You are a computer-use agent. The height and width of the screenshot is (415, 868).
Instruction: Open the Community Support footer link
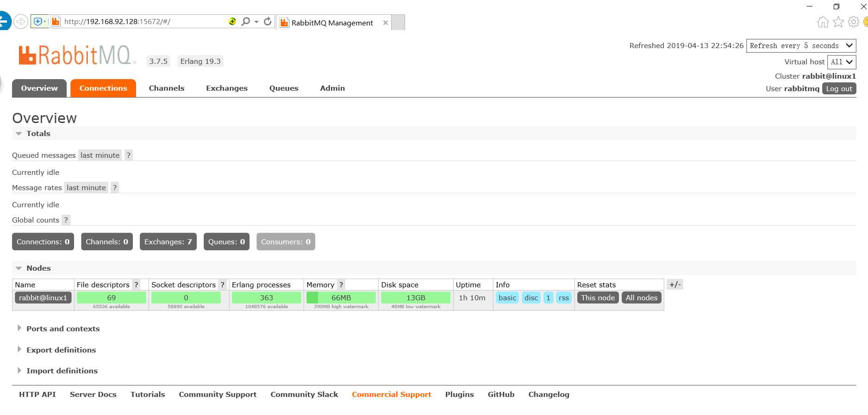218,395
